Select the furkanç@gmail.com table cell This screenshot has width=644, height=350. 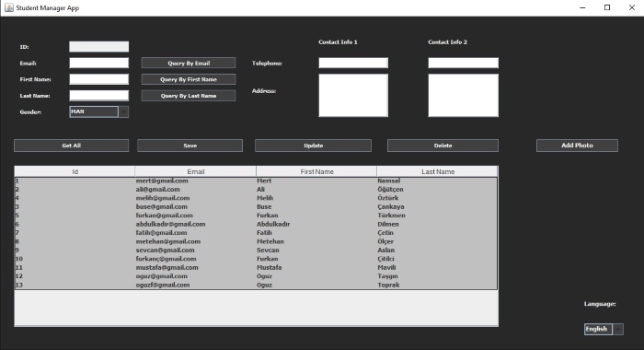click(x=195, y=259)
